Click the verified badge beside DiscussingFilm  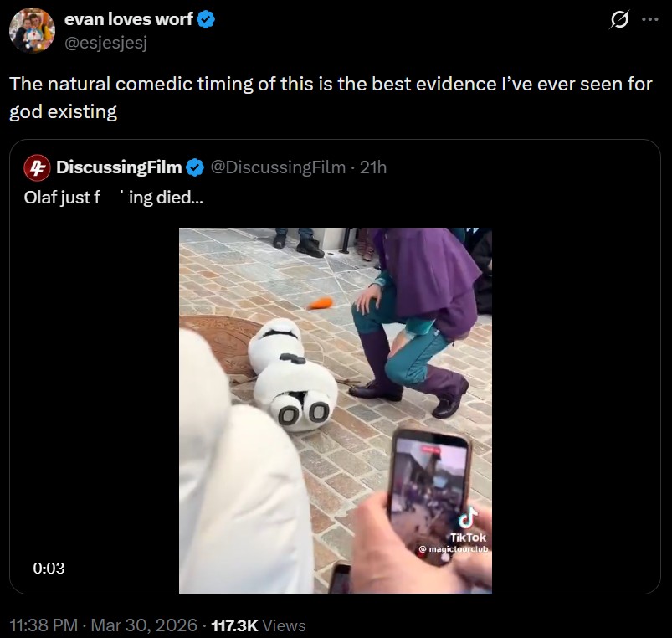(194, 167)
